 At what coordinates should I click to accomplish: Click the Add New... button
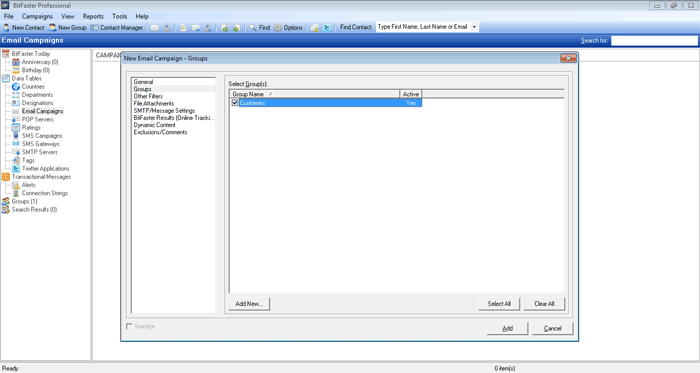(x=249, y=303)
